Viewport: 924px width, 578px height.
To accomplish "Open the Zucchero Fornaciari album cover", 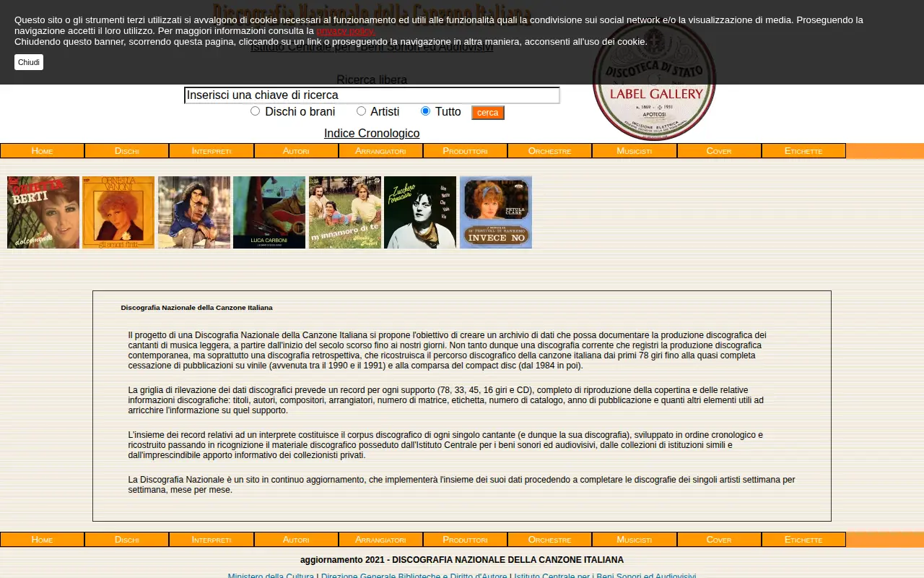I will [420, 212].
